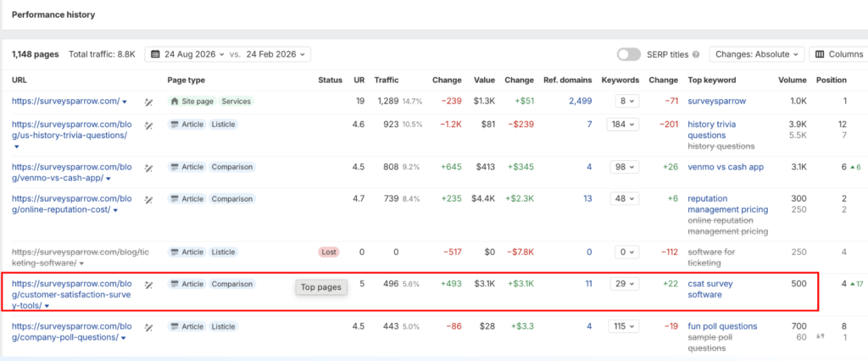
Task: Open the customer-satisfaction-survey-tools URL
Action: click(x=72, y=294)
